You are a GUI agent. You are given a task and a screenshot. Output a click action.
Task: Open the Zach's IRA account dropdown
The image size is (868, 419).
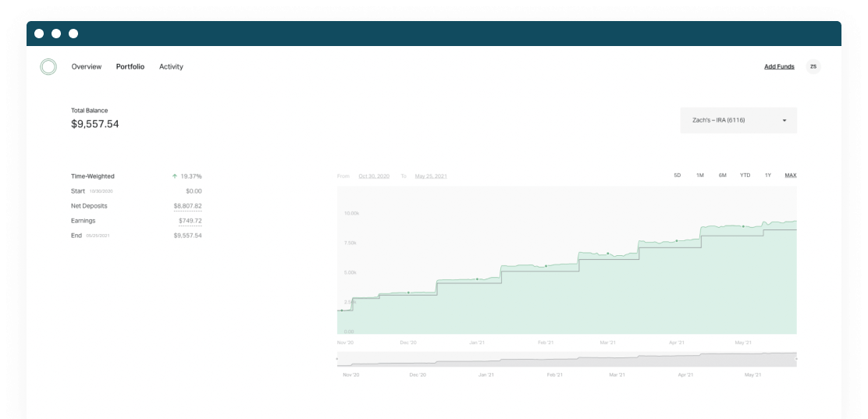coord(738,121)
